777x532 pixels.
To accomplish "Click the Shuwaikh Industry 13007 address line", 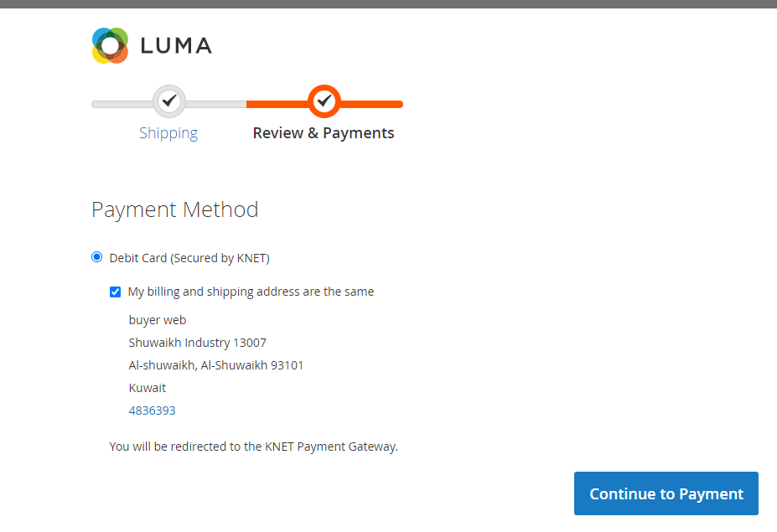I will [x=198, y=343].
